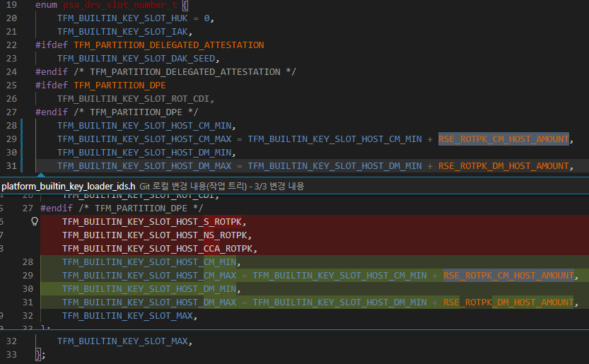Click highlighted RSE_ROTPK_CM_HOST_AMOUNT in top editor
This screenshot has width=589, height=364.
pyautogui.click(x=503, y=139)
